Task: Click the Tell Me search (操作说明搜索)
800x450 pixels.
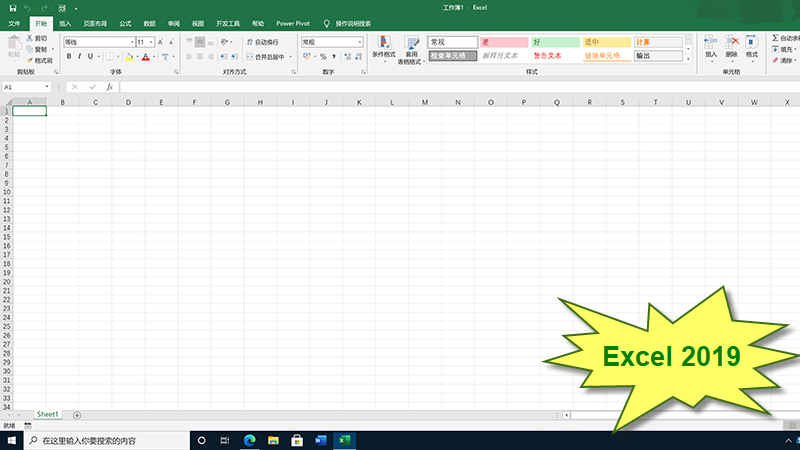Action: click(347, 23)
